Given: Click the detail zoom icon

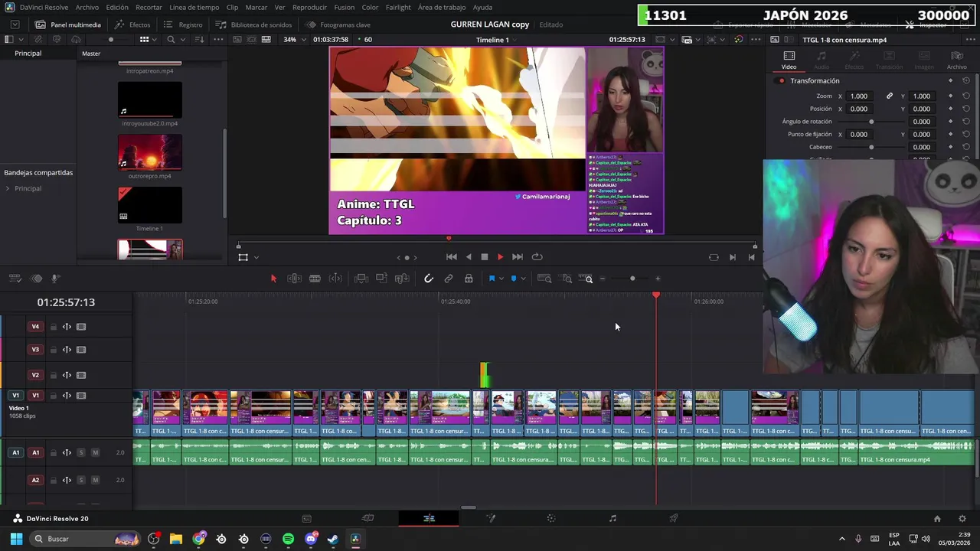Looking at the screenshot, I should click(567, 279).
